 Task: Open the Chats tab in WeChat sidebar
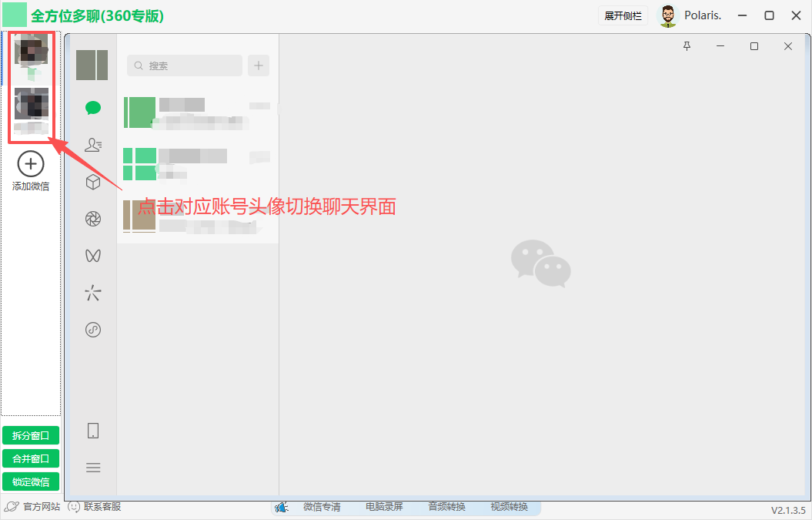coord(93,108)
